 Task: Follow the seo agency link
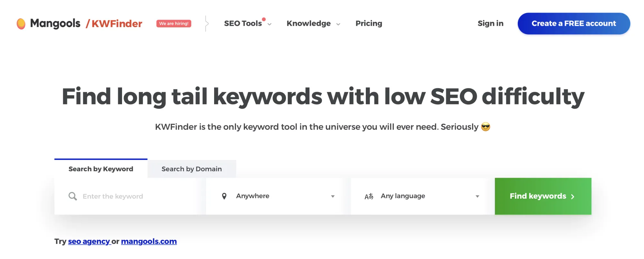coord(89,241)
